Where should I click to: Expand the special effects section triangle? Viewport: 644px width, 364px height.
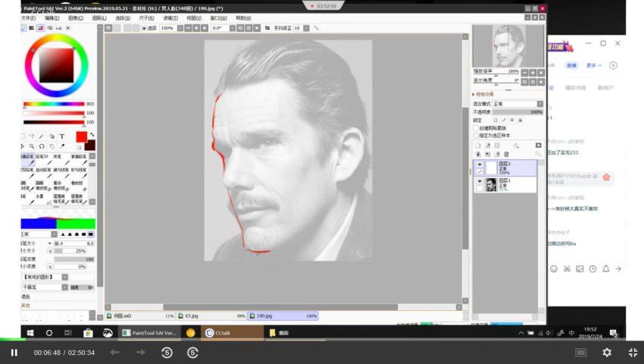click(x=474, y=94)
